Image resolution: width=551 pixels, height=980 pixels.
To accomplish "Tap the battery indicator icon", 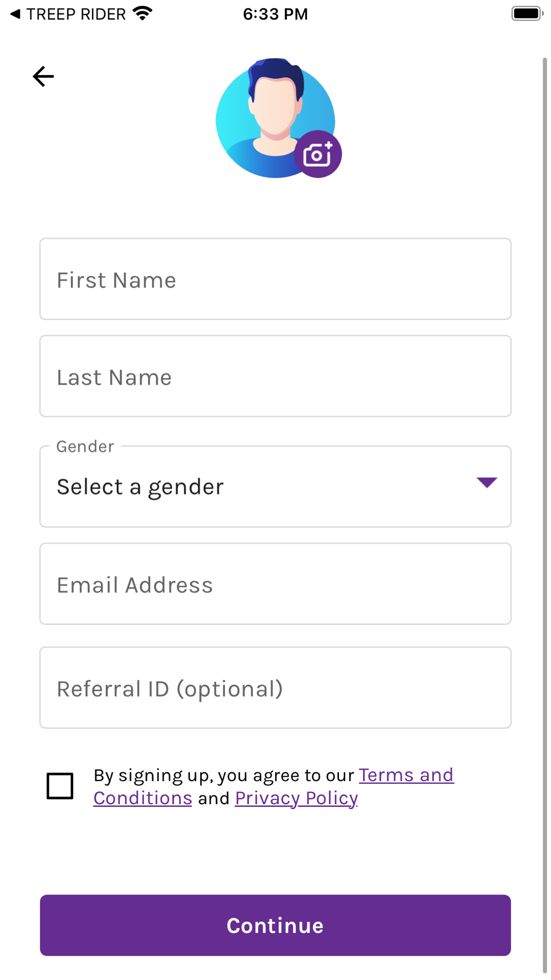I will (527, 13).
